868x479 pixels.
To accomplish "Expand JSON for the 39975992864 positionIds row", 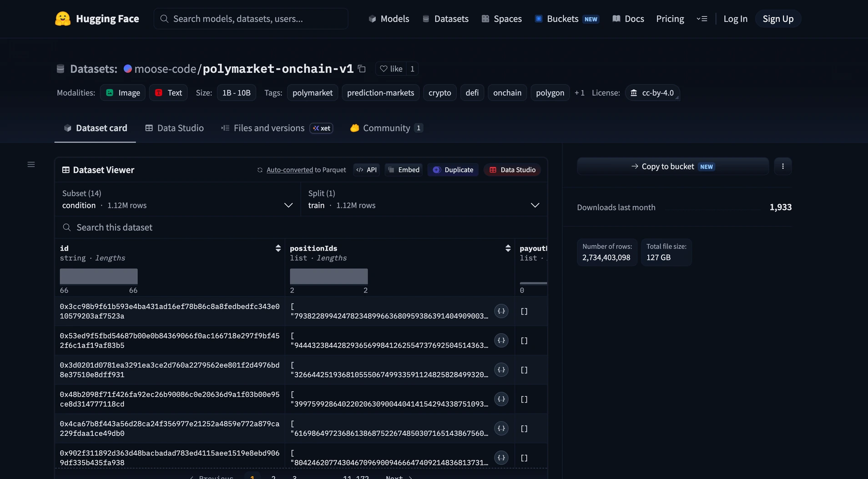I will [501, 399].
